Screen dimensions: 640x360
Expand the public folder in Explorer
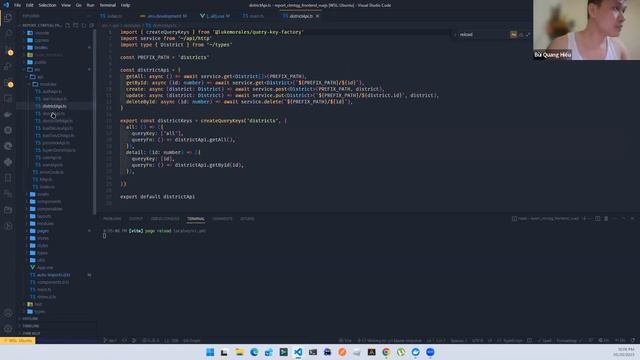[40, 62]
